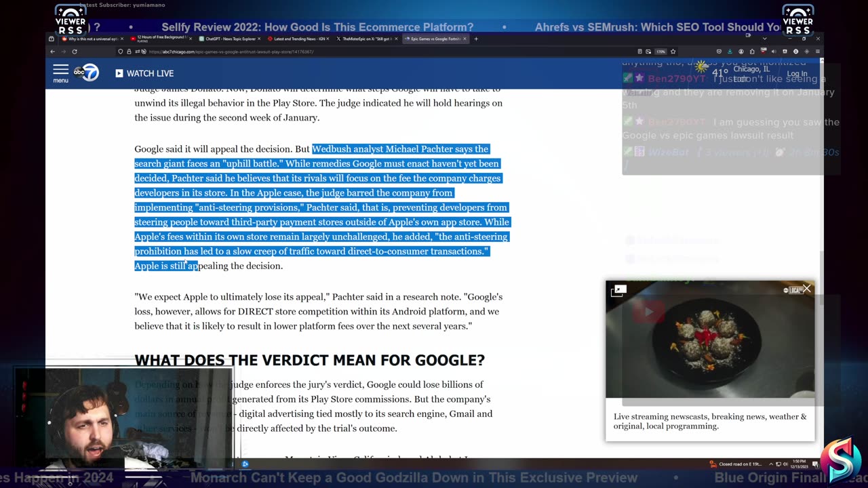
Task: Open the 'Closed road on E 19t...' taskbar notice
Action: 736,464
